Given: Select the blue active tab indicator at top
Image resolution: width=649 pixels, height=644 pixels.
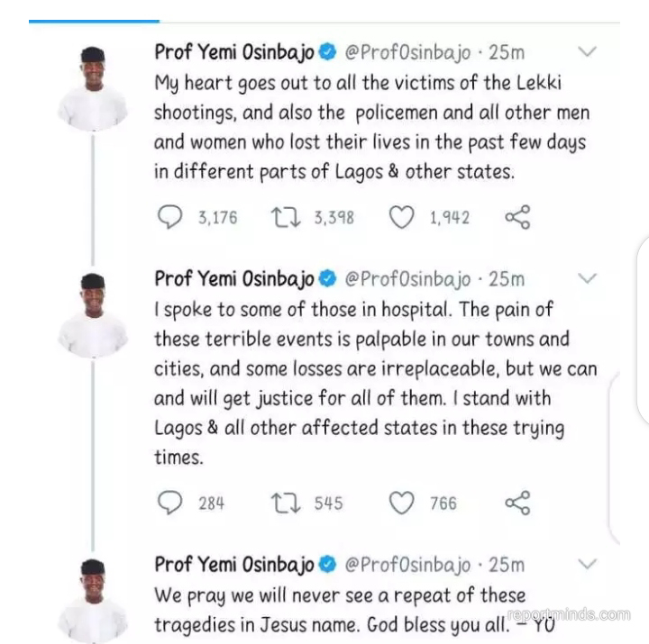Looking at the screenshot, I should click(94, 20).
